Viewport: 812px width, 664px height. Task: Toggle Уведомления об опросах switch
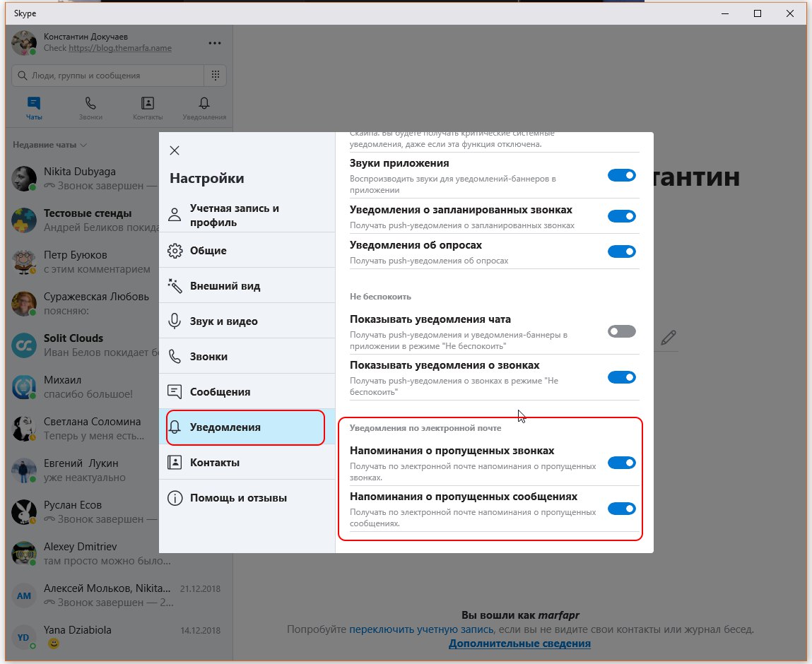(x=621, y=251)
